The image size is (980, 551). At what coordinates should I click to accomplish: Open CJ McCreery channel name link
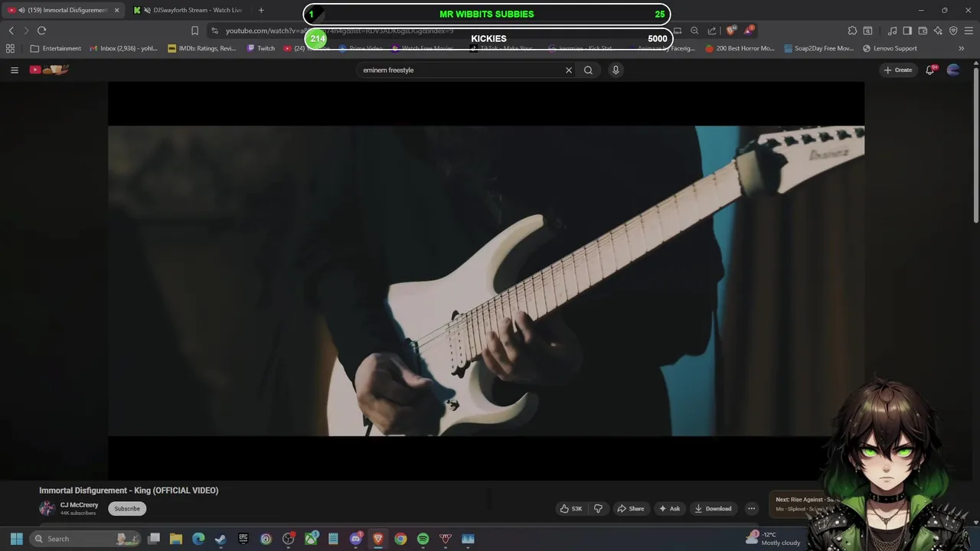pos(79,505)
